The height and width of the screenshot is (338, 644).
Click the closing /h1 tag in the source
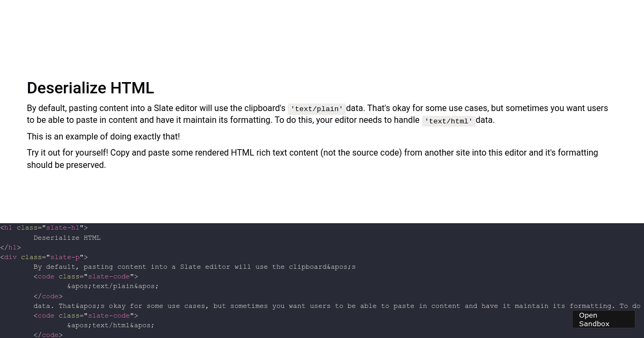pyautogui.click(x=10, y=247)
